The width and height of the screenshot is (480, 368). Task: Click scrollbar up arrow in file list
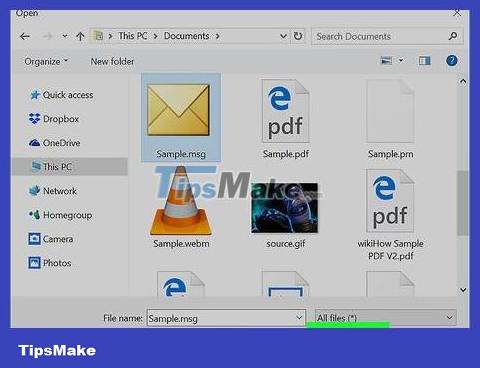[463, 81]
